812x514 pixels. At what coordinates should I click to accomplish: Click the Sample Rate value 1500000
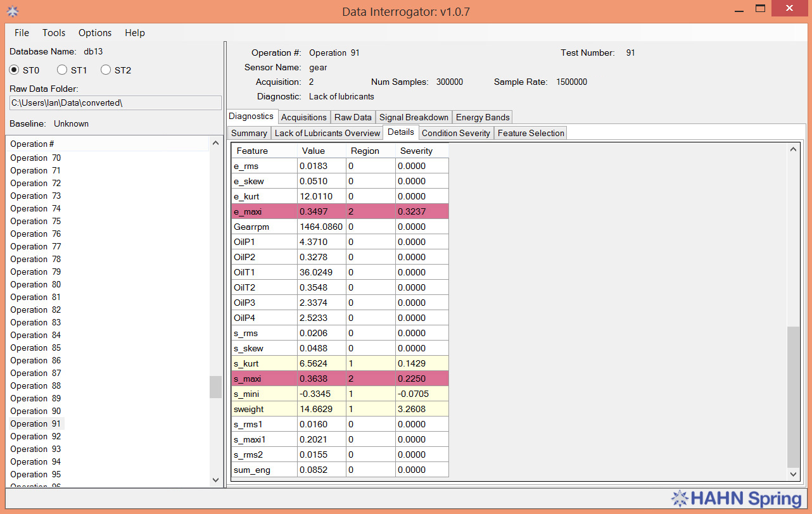point(571,82)
